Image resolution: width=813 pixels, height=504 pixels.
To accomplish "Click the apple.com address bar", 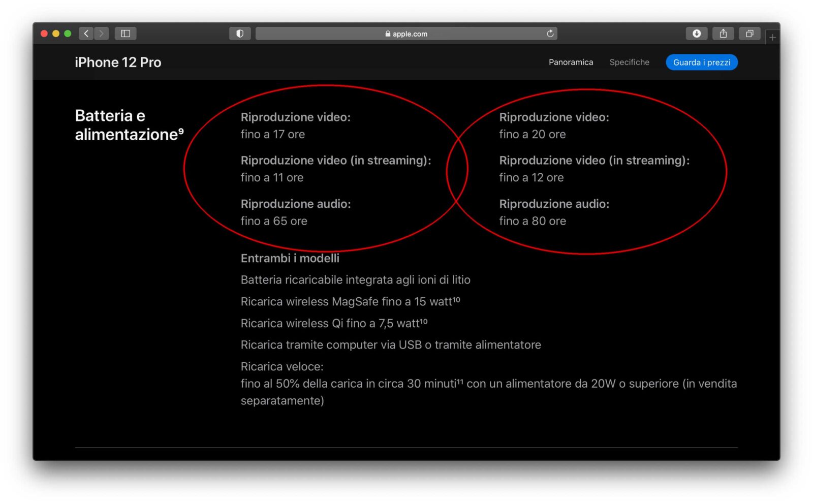I will pos(406,34).
